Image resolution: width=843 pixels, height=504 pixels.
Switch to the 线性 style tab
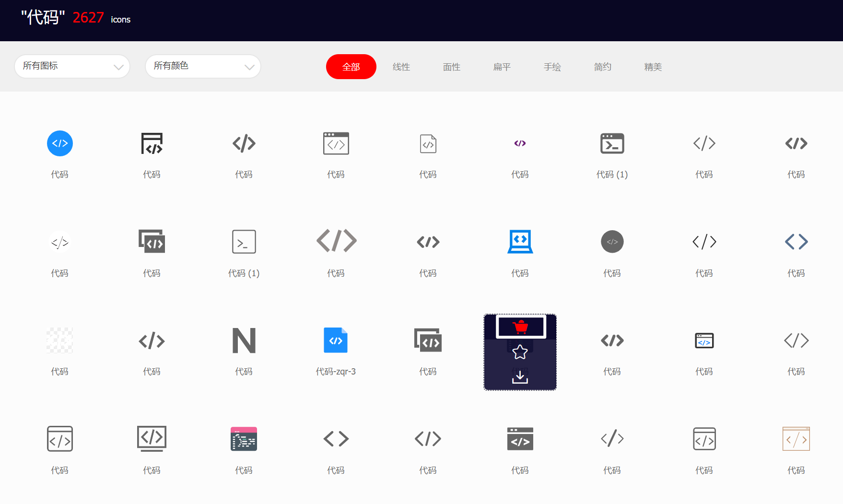point(401,67)
